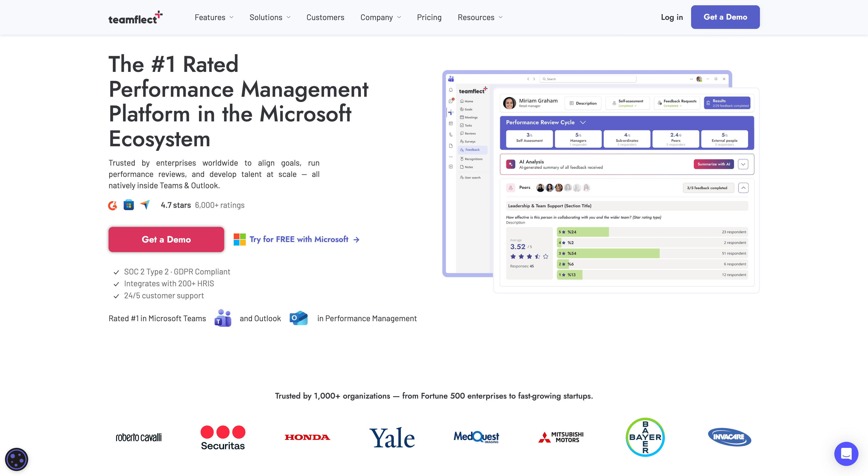Open the cookie preferences icon
The height and width of the screenshot is (476, 868).
click(x=17, y=459)
